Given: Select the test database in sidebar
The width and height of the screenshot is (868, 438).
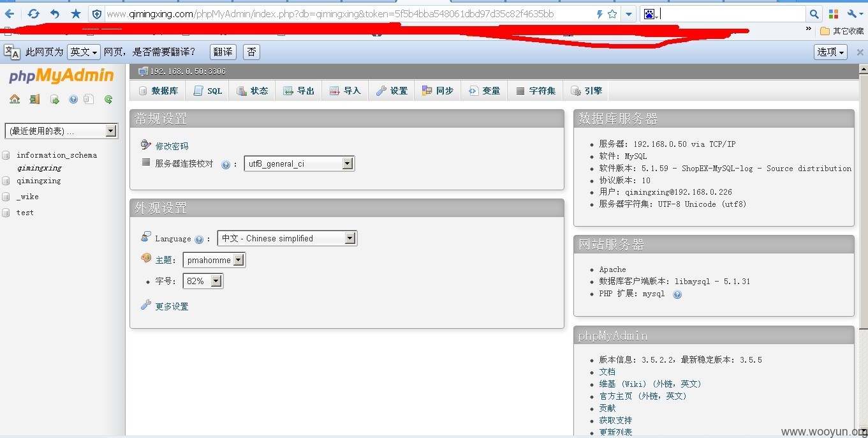Looking at the screenshot, I should click(x=25, y=213).
